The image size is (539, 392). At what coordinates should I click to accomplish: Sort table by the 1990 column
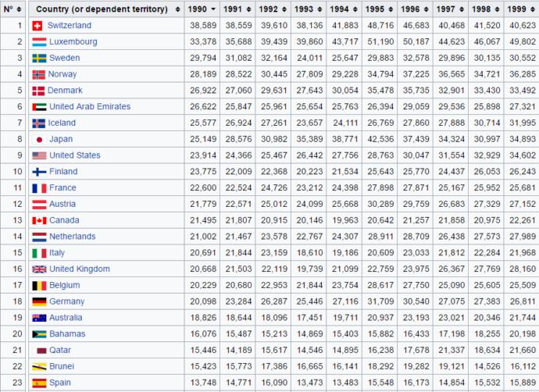point(202,9)
